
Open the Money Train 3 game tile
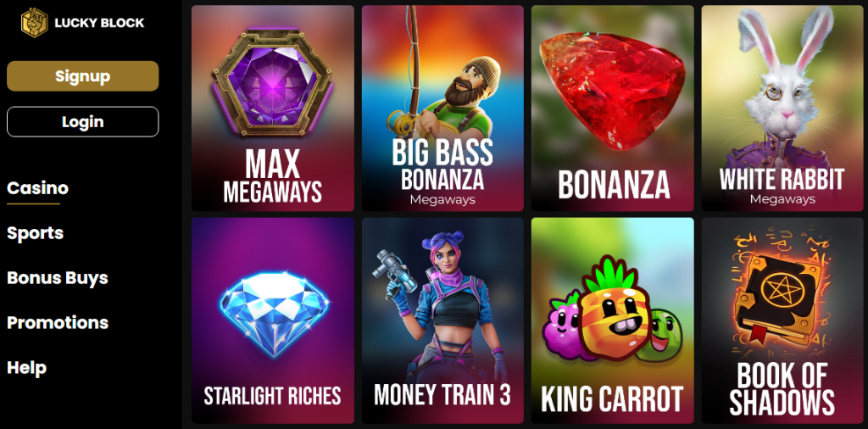(x=442, y=320)
